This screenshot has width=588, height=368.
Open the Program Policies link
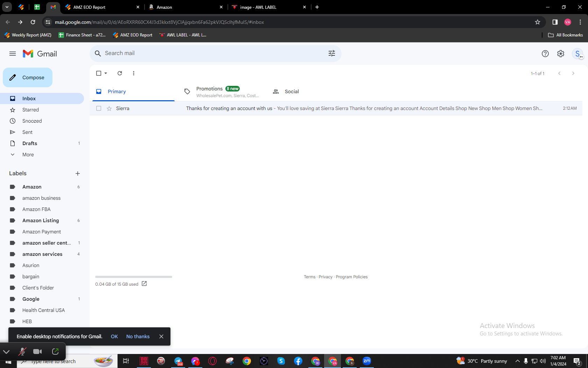[352, 277]
